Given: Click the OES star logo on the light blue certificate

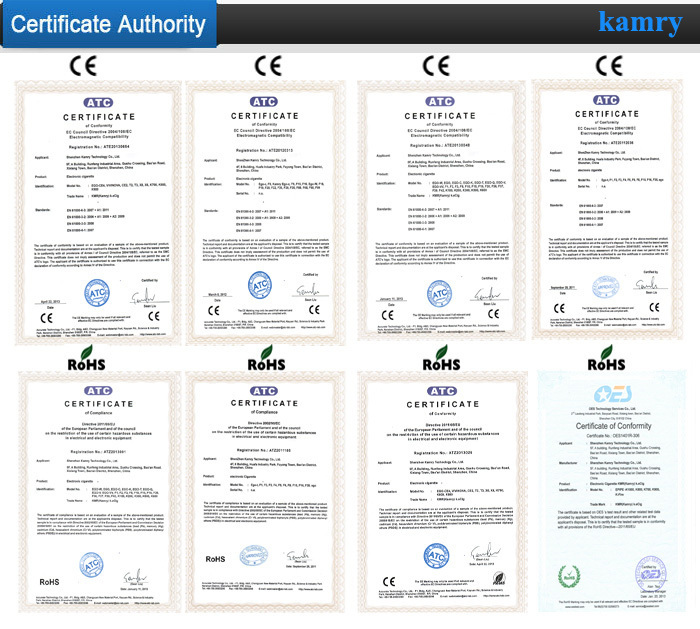Looking at the screenshot, I should (612, 394).
